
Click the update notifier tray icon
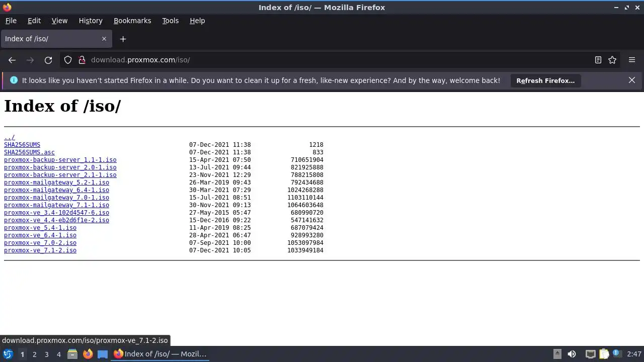pyautogui.click(x=617, y=354)
